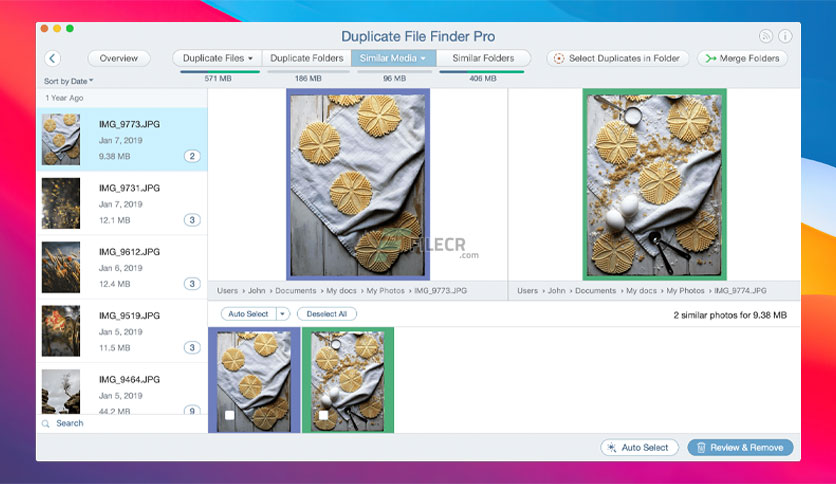836x484 pixels.
Task: Expand the Similar Media dropdown arrow
Action: pyautogui.click(x=423, y=59)
